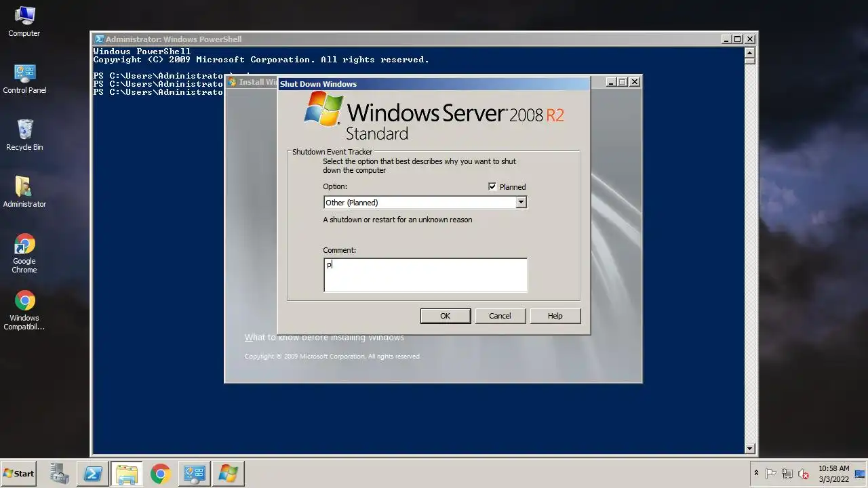Open Server Manager from the taskbar
The image size is (868, 488).
59,474
